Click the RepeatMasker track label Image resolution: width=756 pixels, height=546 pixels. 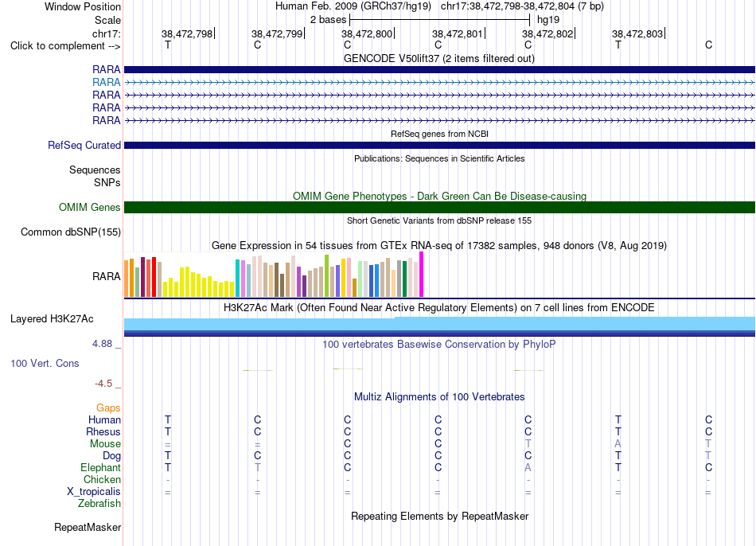[x=88, y=528]
